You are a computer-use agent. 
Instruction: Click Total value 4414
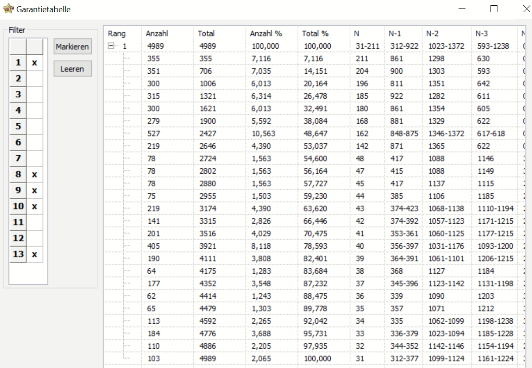tap(208, 296)
